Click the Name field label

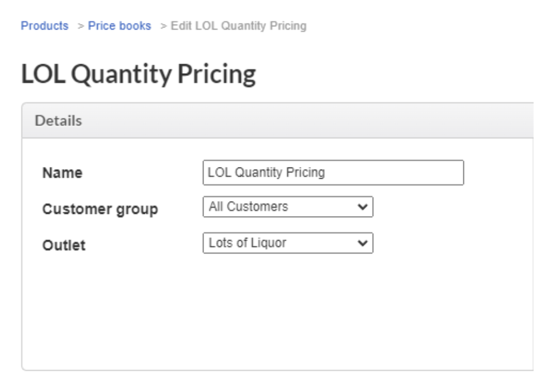point(62,173)
